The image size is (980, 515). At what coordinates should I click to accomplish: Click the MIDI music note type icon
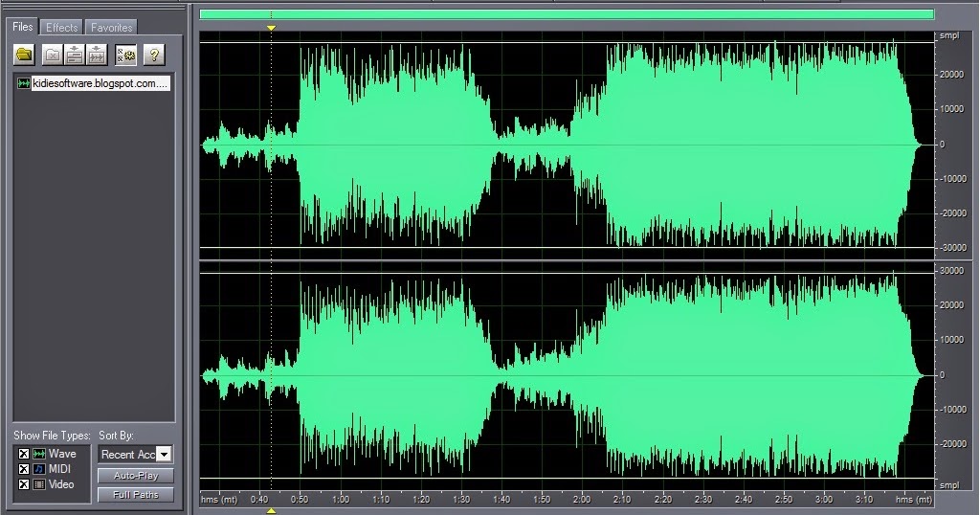[x=38, y=469]
